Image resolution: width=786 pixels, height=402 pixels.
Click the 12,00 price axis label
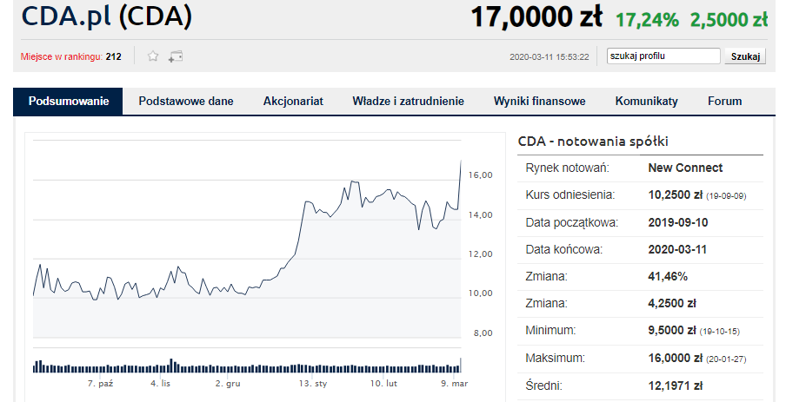point(480,254)
